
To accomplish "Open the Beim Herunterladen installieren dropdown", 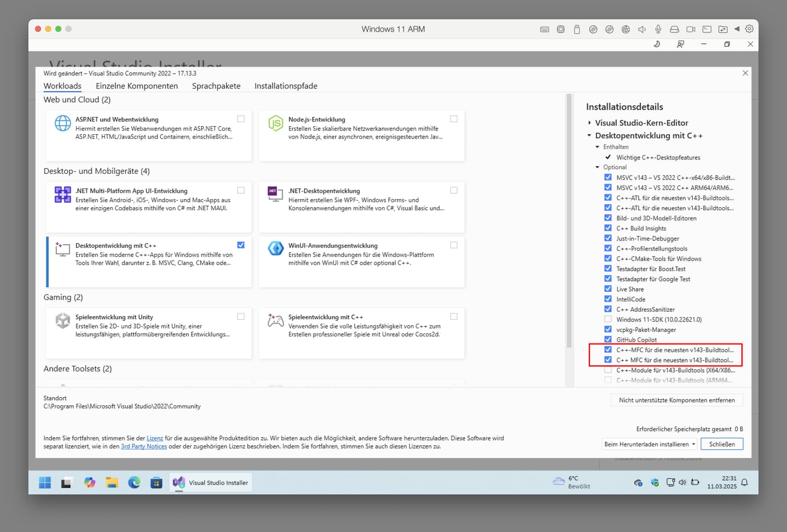I will (650, 444).
